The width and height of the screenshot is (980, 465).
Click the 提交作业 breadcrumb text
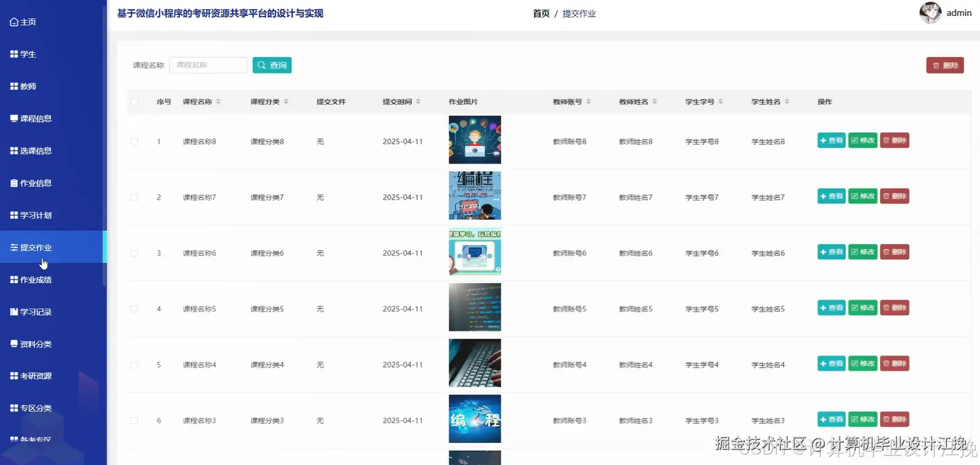click(x=579, y=13)
